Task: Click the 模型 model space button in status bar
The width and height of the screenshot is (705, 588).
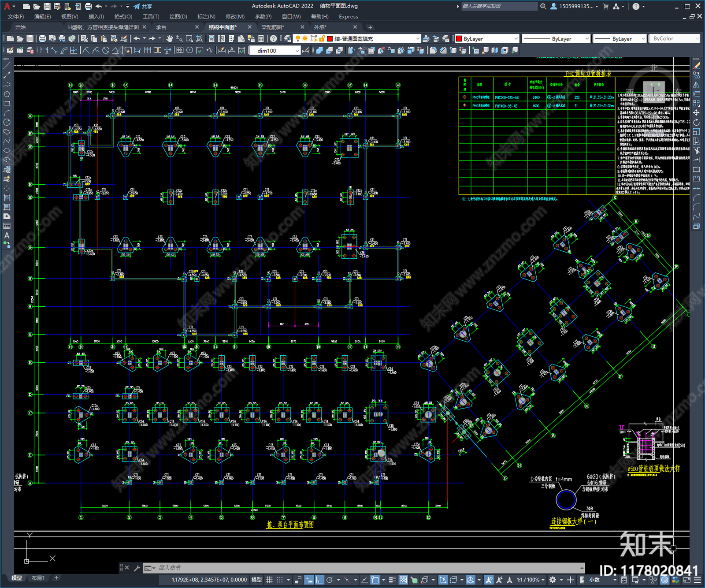Action: point(256,580)
